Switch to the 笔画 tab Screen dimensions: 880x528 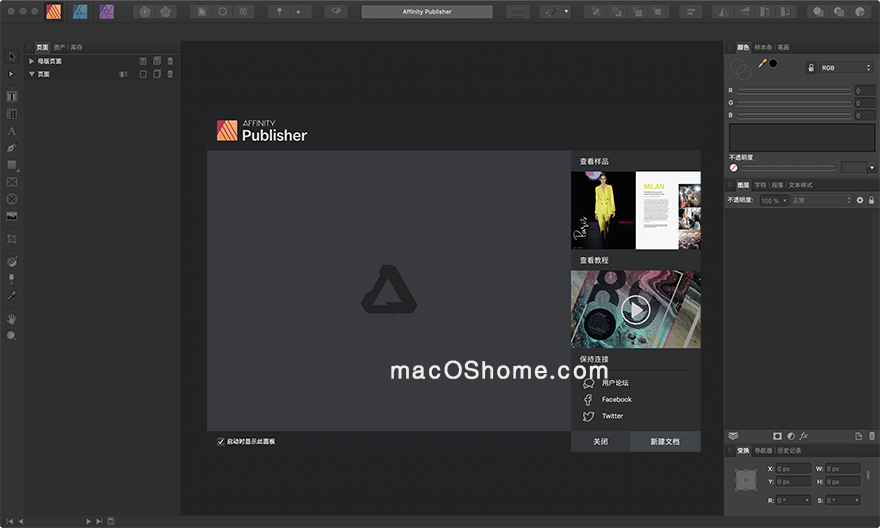click(x=783, y=47)
